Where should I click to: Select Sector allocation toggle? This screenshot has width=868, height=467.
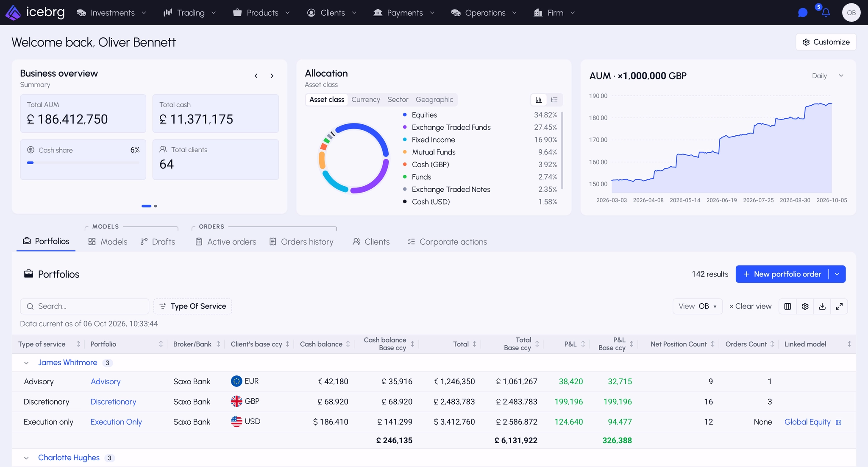pyautogui.click(x=398, y=100)
